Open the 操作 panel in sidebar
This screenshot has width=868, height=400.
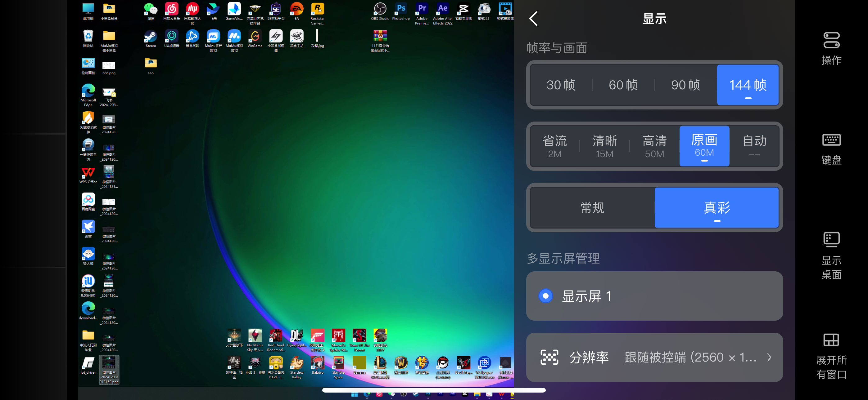(831, 48)
